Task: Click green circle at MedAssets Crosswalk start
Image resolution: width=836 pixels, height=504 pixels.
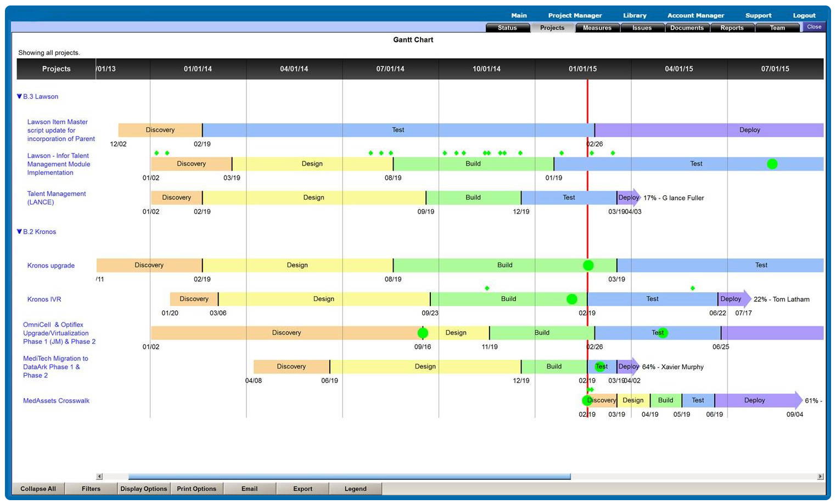Action: pyautogui.click(x=587, y=401)
